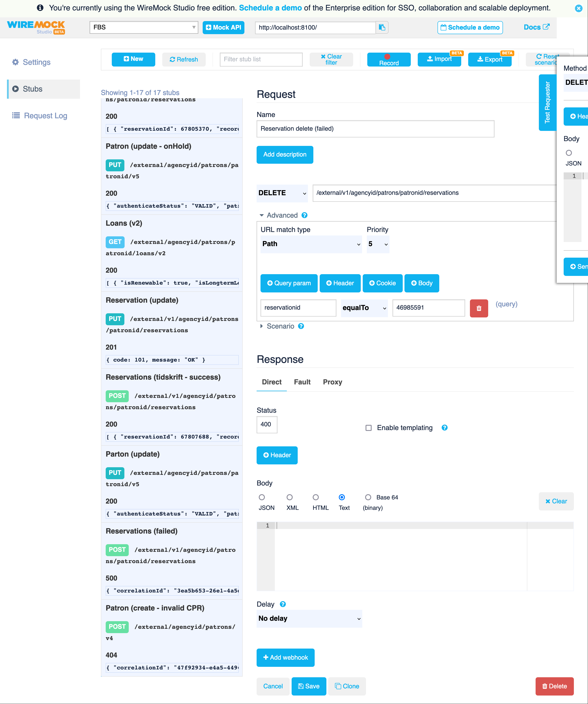This screenshot has height=704, width=588.
Task: Switch to the Fault response tab
Action: point(303,381)
